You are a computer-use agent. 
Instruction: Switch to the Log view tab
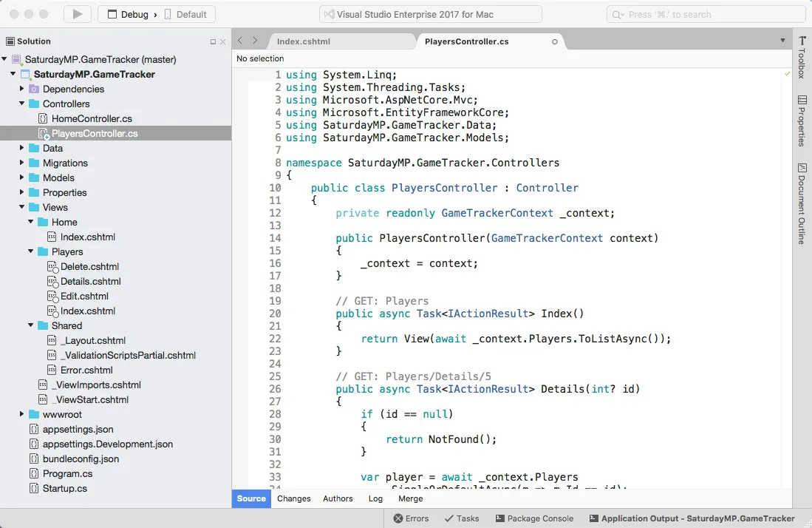(375, 498)
